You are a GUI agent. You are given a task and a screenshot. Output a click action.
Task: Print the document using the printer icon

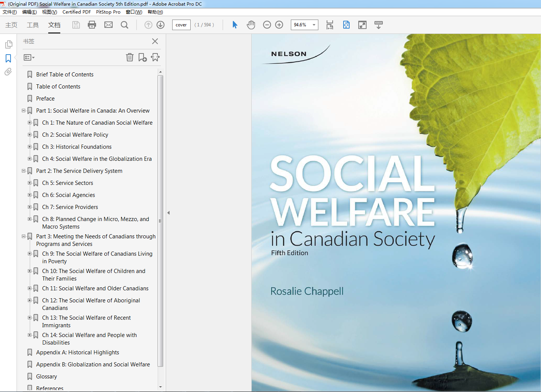[x=92, y=25]
